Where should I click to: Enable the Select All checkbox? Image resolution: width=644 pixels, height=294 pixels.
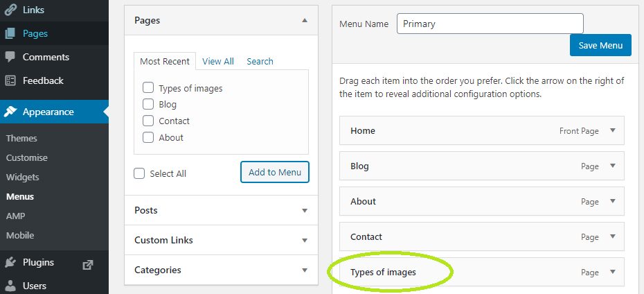pos(139,173)
